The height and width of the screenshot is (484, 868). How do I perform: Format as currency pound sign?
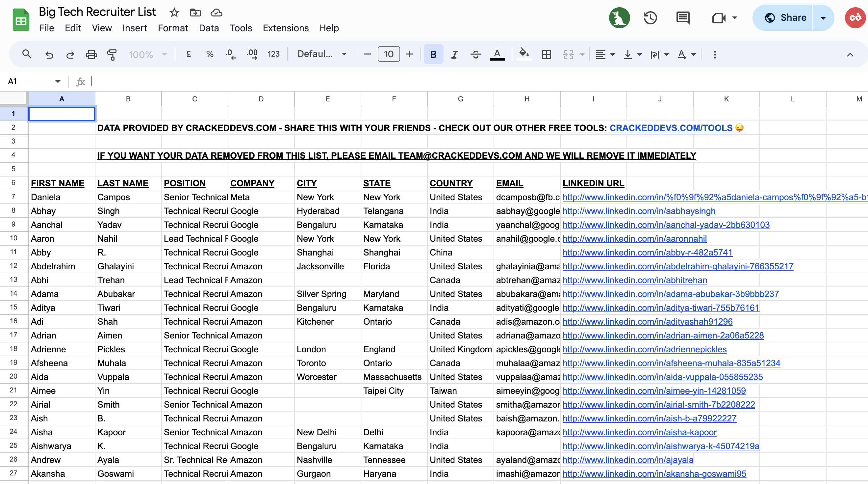coord(189,54)
